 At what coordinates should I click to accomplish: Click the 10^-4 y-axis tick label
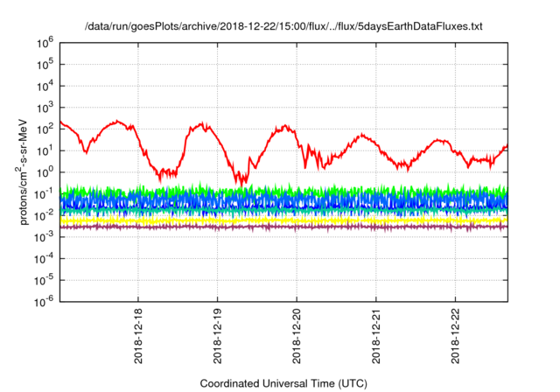[45, 258]
